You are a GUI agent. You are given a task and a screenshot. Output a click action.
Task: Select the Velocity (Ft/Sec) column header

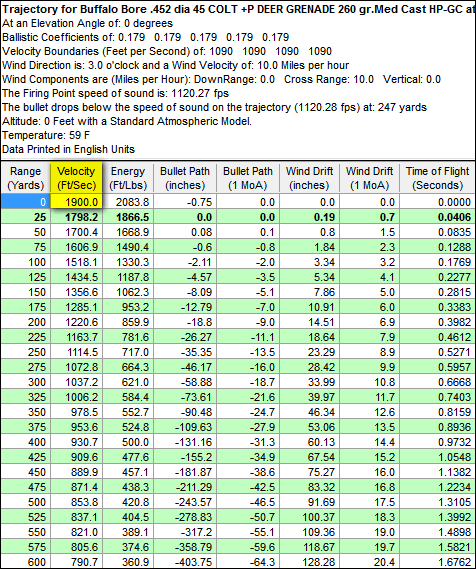pyautogui.click(x=77, y=178)
